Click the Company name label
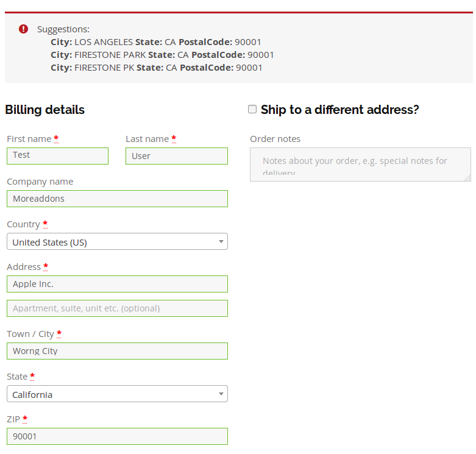 pos(40,182)
